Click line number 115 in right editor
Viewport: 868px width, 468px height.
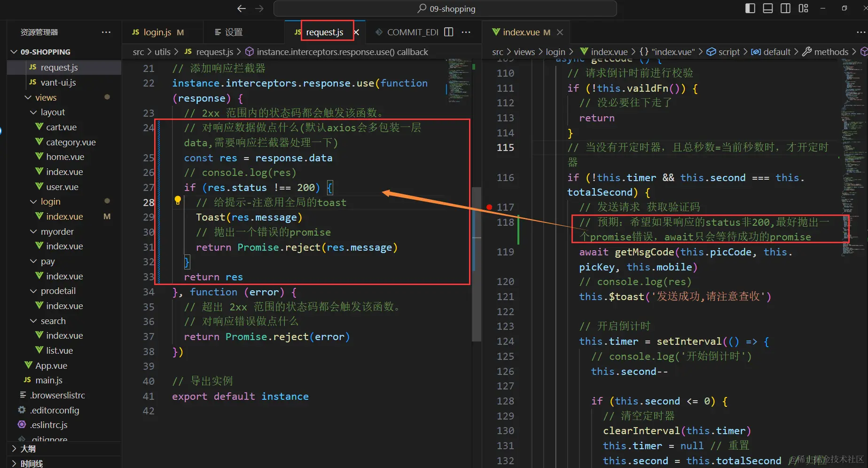pos(505,148)
